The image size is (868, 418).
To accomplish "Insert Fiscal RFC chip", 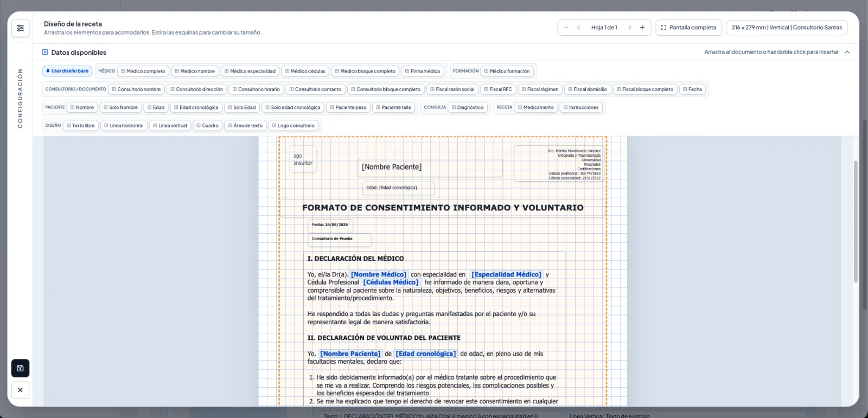I will [x=498, y=89].
